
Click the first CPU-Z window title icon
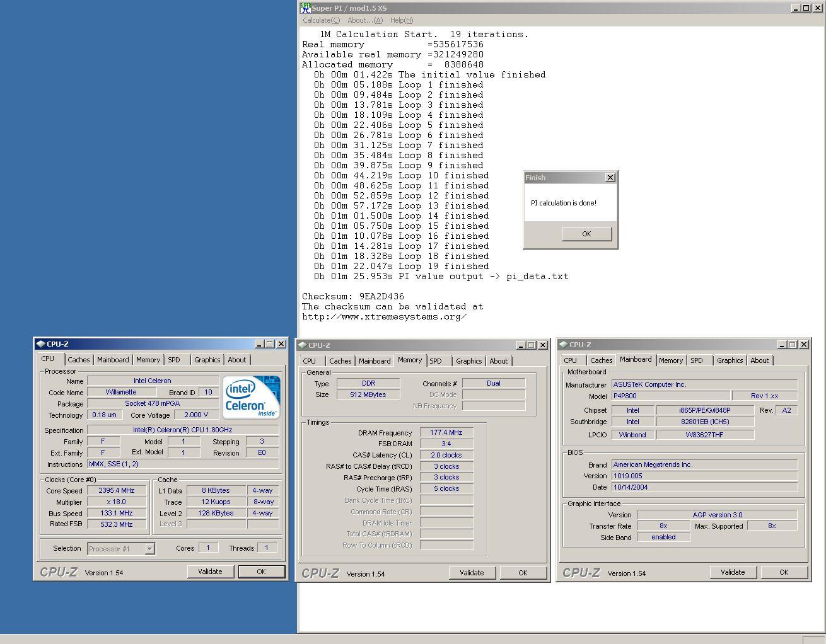[x=40, y=344]
